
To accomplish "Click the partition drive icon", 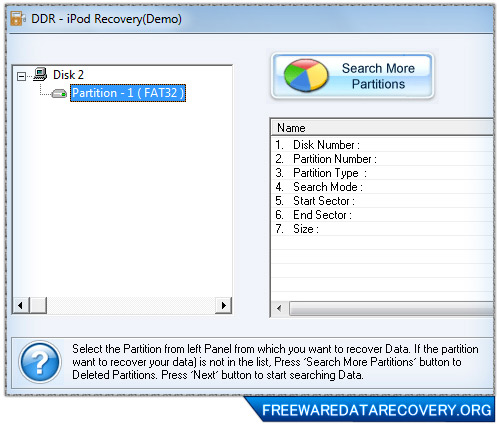I will click(x=59, y=93).
